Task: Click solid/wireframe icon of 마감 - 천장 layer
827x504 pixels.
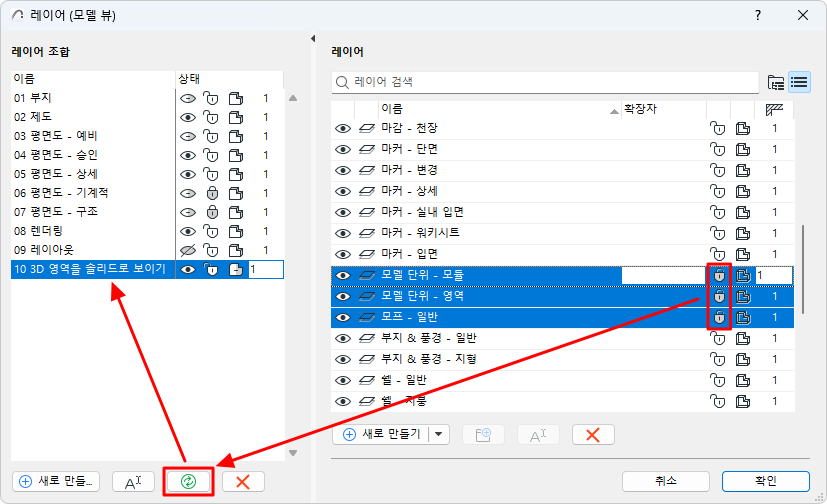Action: pyautogui.click(x=743, y=128)
